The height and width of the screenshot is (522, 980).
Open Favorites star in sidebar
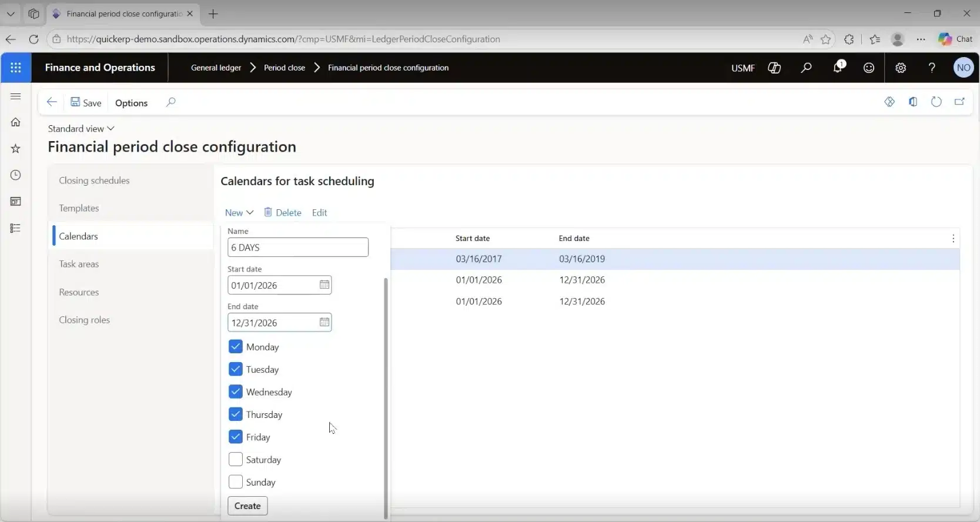pos(16,149)
